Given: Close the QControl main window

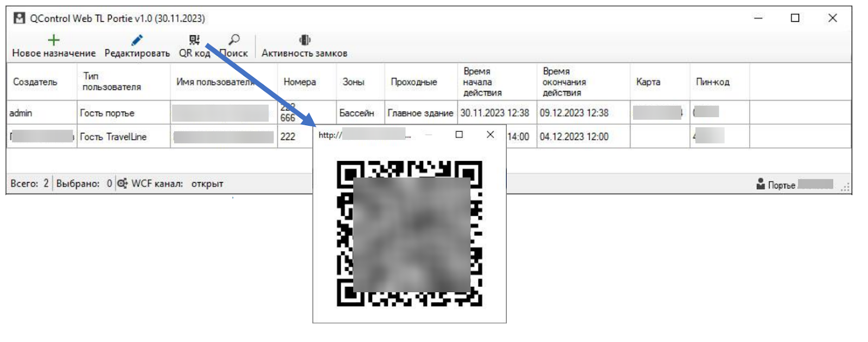Looking at the screenshot, I should tap(833, 18).
